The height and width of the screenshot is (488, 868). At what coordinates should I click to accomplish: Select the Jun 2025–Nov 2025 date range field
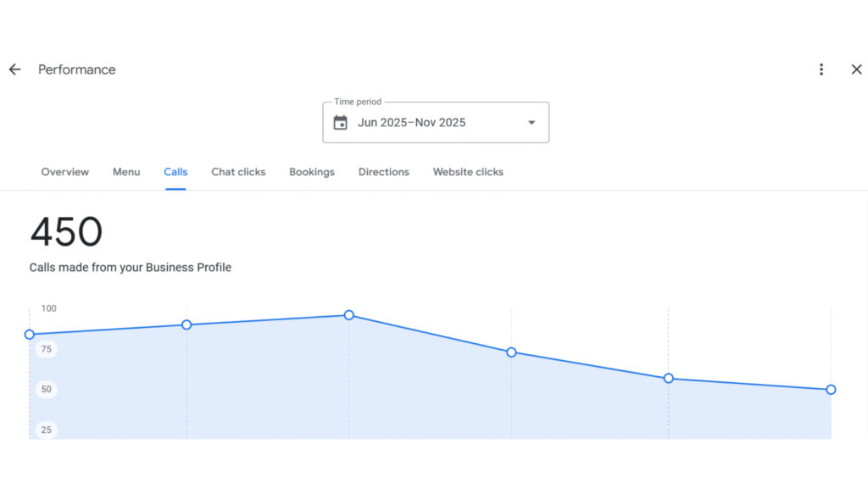(x=412, y=123)
